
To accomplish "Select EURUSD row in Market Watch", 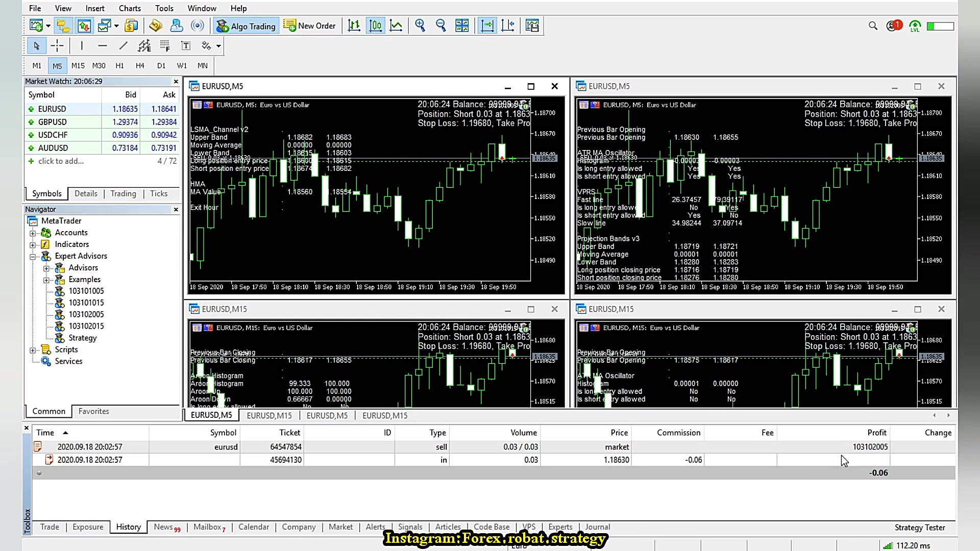I will point(52,109).
